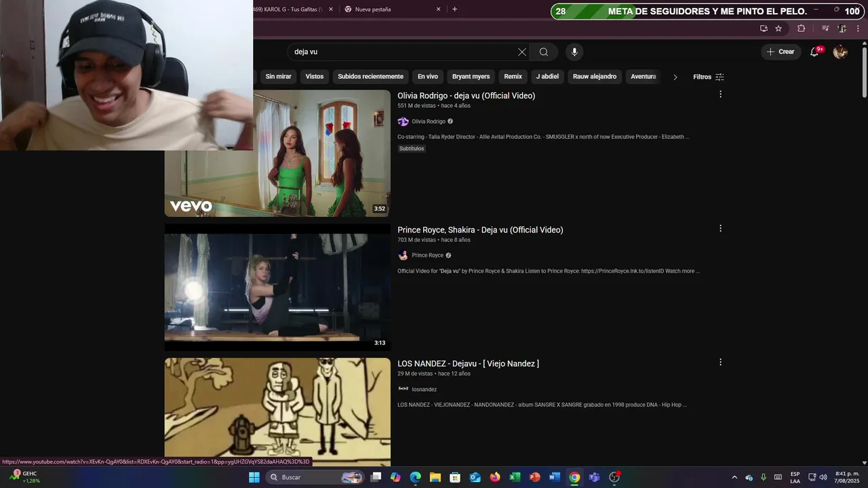Bookmark this page with the star icon

coord(778,28)
